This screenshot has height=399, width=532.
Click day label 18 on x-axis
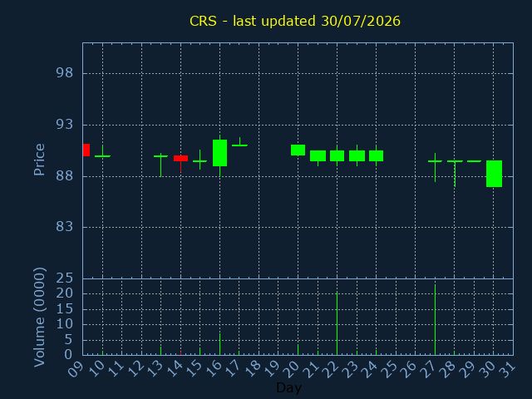pos(253,368)
